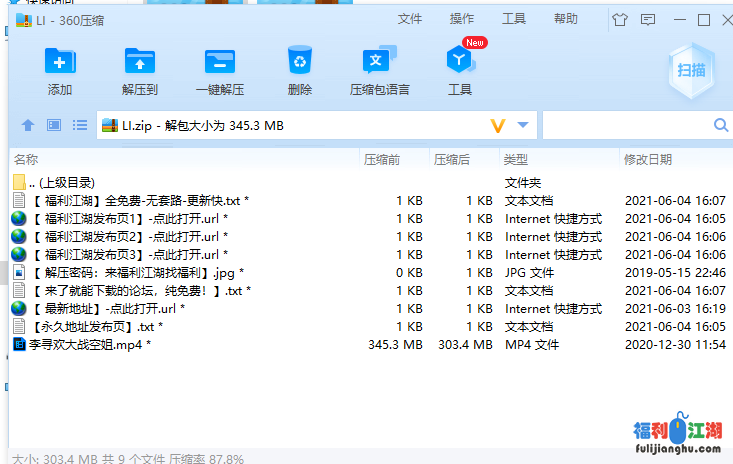Click the 解压到 (Extract to) icon

(140, 63)
